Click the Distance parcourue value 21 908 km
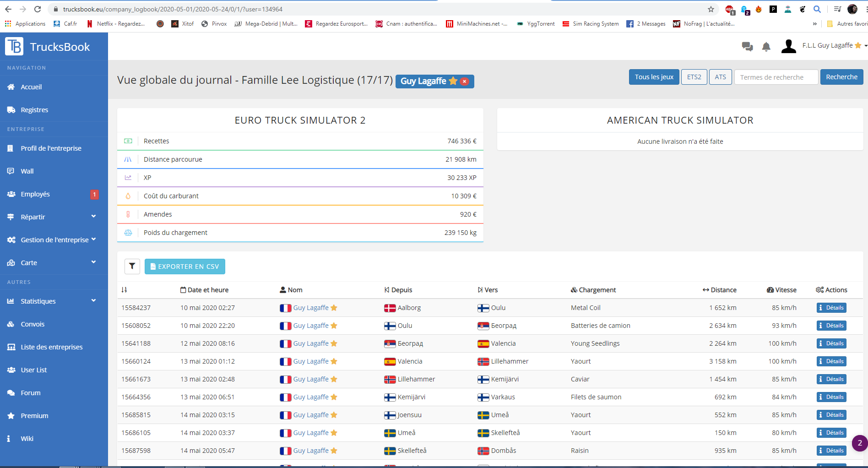868x468 pixels. (461, 159)
